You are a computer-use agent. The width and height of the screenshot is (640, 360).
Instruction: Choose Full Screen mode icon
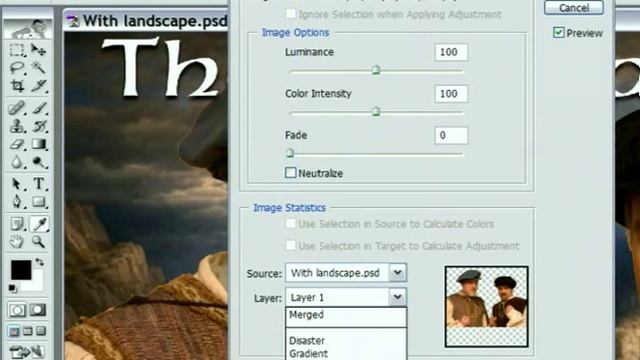[41, 331]
